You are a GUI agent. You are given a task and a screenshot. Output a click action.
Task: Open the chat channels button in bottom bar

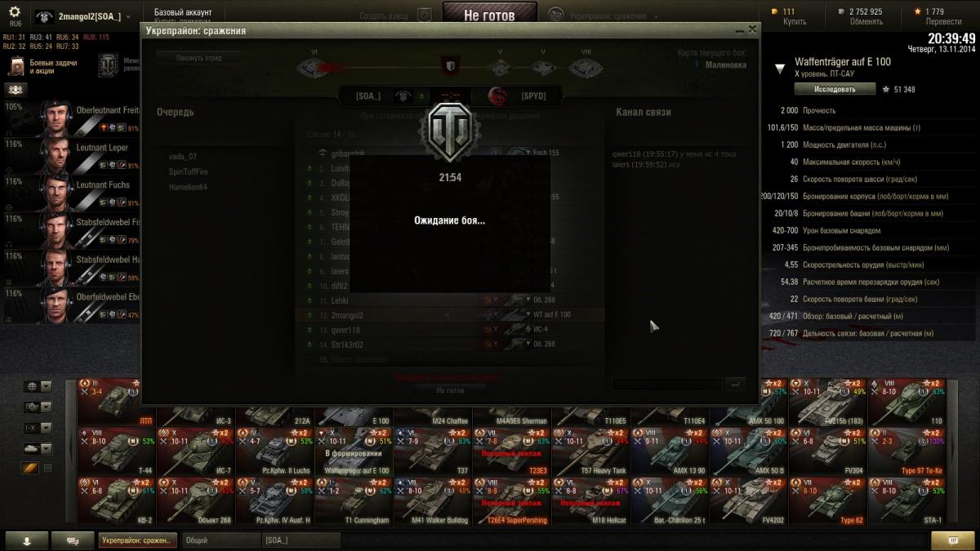coord(73,540)
